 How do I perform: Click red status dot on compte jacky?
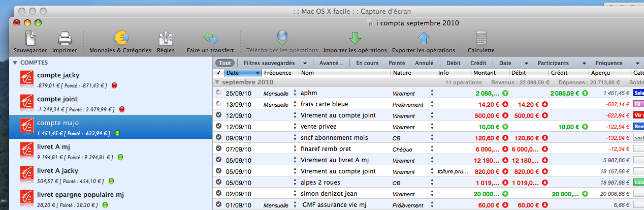tap(114, 85)
